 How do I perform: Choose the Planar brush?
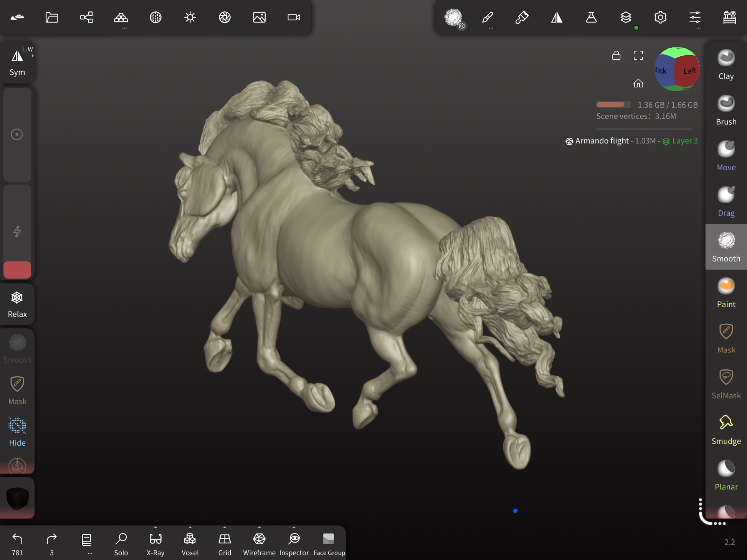726,476
